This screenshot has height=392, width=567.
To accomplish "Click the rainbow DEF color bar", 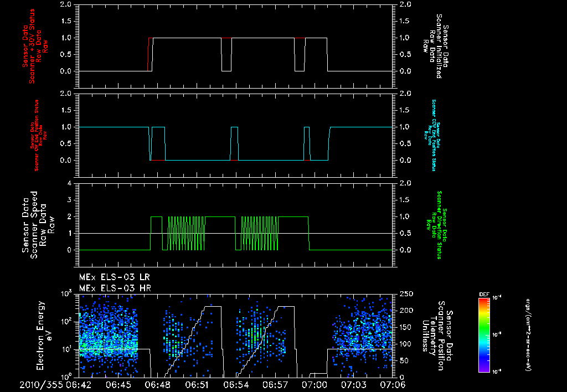I will click(x=484, y=335).
